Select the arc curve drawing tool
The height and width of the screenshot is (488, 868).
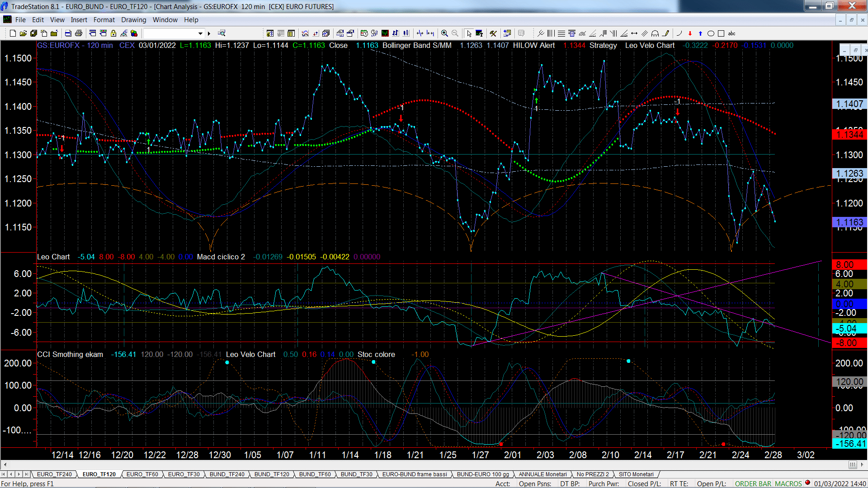(679, 33)
